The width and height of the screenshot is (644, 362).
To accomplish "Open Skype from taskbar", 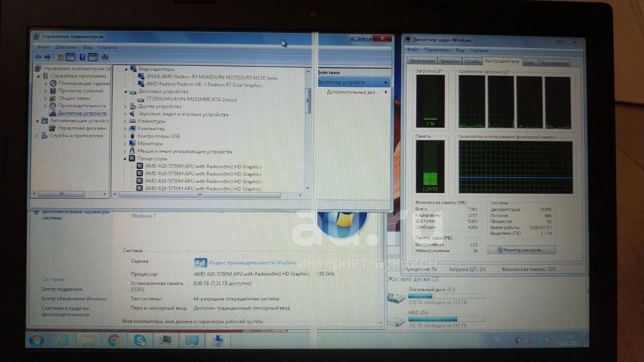I will [x=140, y=341].
